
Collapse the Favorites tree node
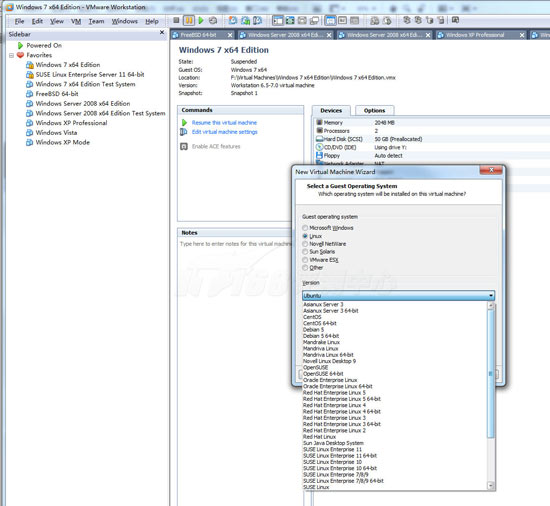pyautogui.click(x=12, y=55)
